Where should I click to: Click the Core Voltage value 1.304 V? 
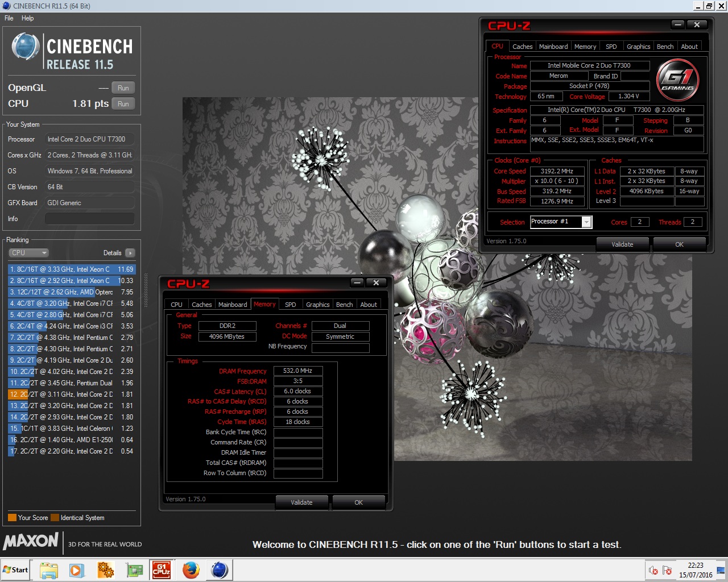point(629,97)
